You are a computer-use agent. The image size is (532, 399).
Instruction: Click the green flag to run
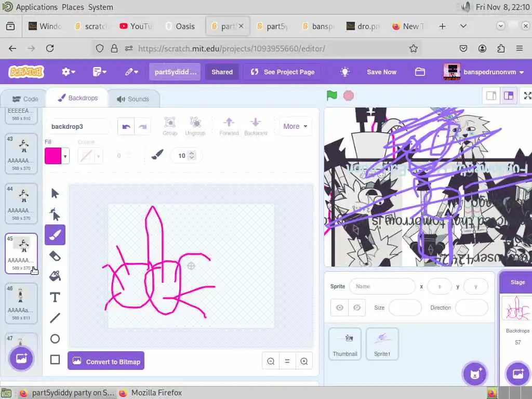click(x=332, y=96)
